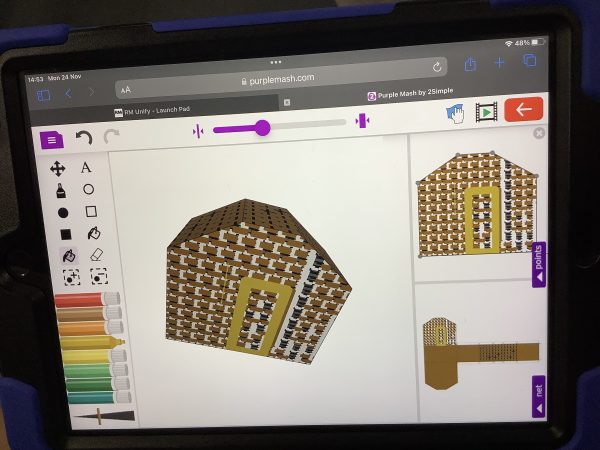
Task: Select the outlined square shape tool
Action: click(x=91, y=211)
